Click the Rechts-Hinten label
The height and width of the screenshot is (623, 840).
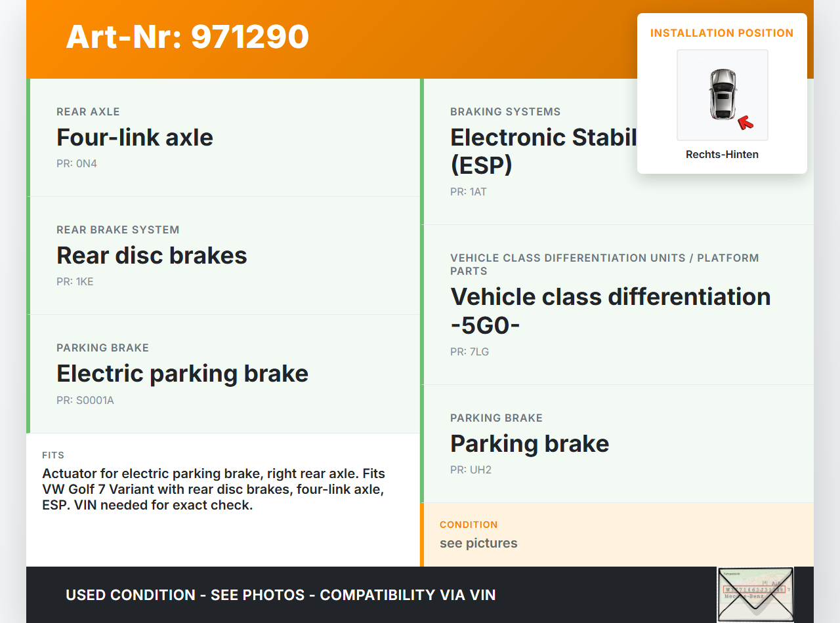(x=722, y=155)
